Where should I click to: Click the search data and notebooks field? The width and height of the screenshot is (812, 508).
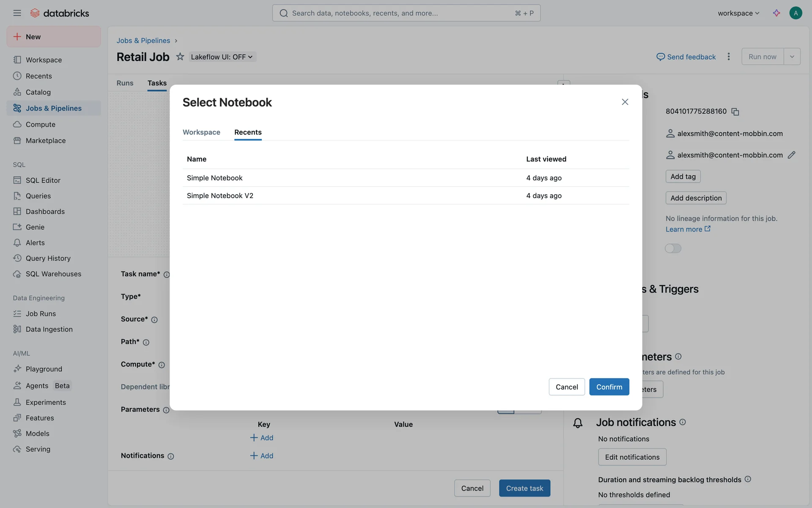[406, 13]
